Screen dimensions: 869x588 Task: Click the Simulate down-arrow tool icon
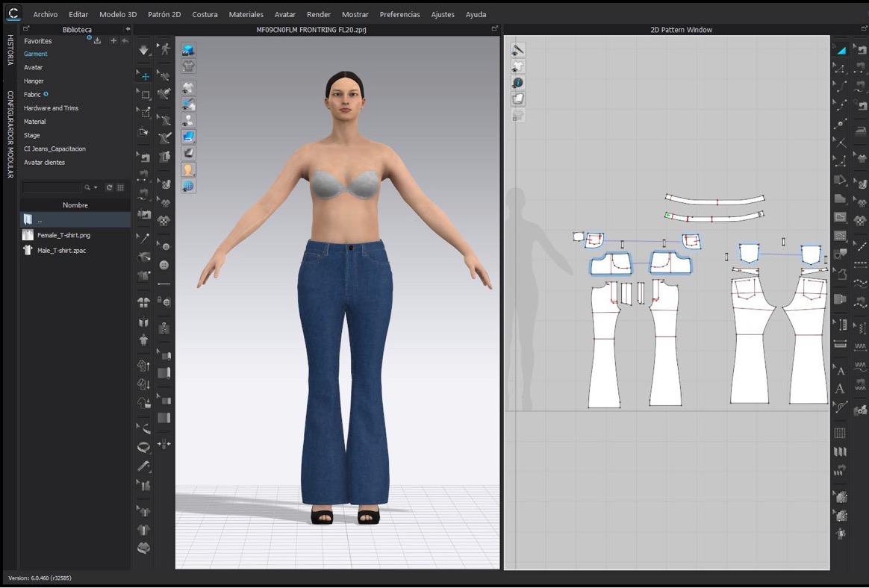coord(144,50)
